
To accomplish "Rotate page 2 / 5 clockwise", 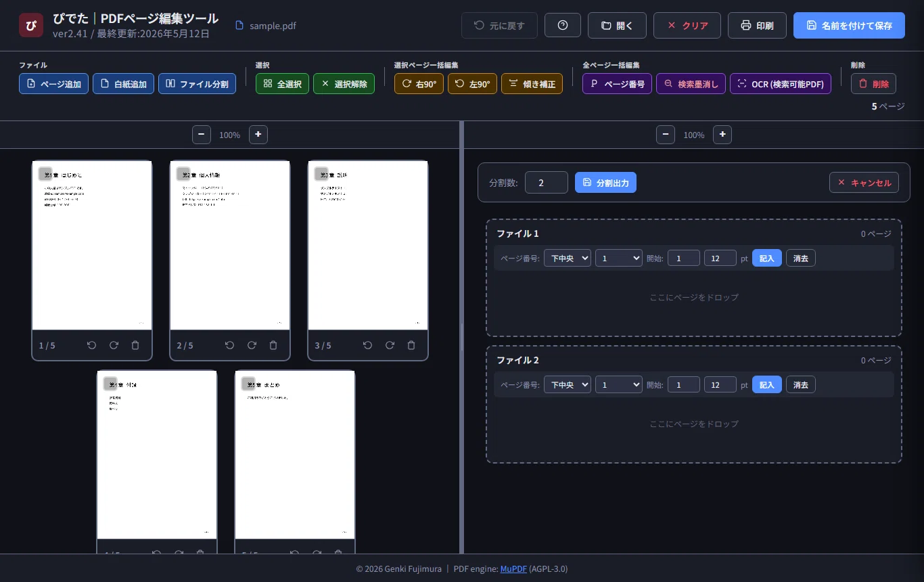I will click(252, 345).
